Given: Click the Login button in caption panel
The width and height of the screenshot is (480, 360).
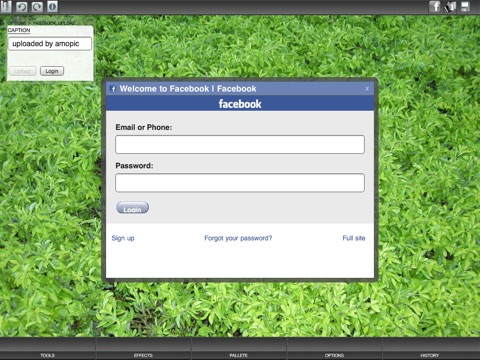Looking at the screenshot, I should coord(52,71).
